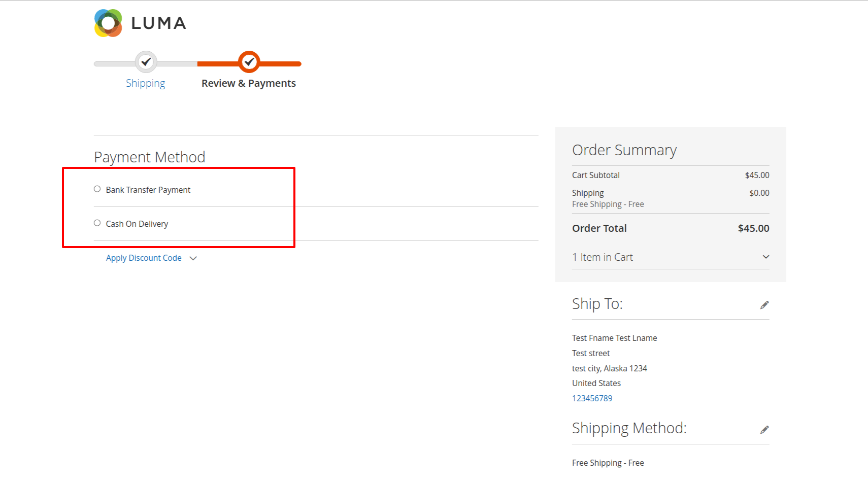Screen dimensions: 868x485
Task: Click the phone number 123456789 link
Action: click(592, 398)
